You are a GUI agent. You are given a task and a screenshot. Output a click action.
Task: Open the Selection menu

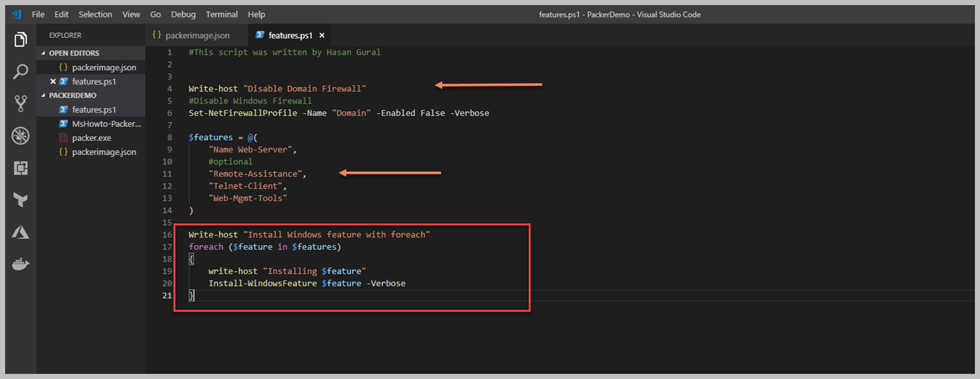[95, 14]
